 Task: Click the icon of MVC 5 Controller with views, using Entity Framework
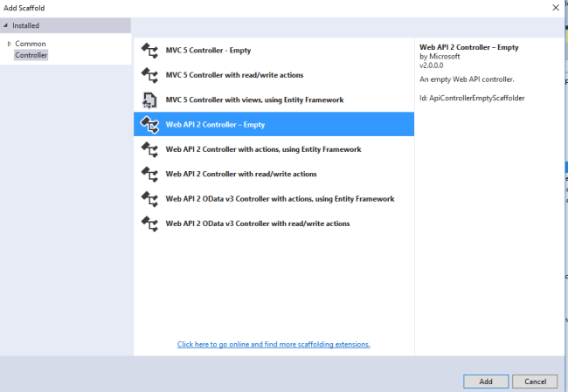coord(149,100)
